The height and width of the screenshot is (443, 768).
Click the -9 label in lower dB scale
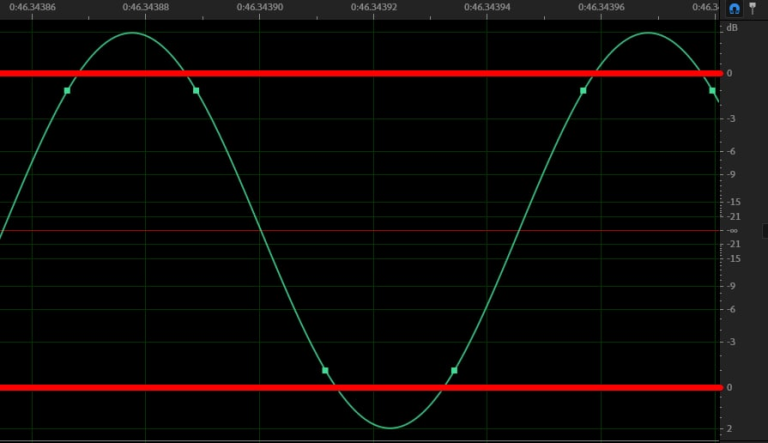coord(733,287)
